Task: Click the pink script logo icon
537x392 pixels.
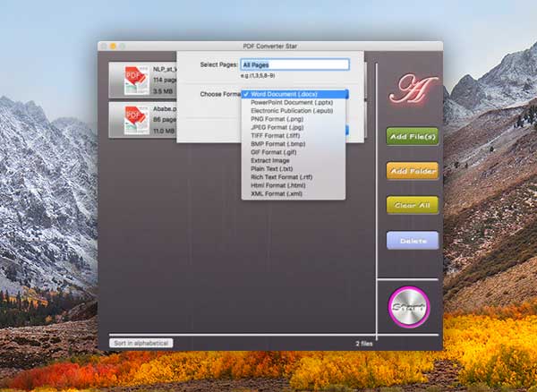Action: [413, 89]
